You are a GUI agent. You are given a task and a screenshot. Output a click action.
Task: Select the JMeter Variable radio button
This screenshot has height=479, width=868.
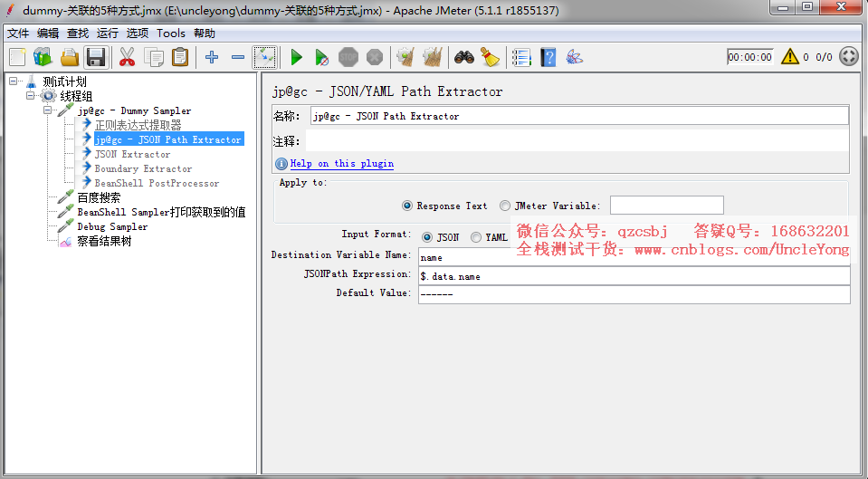coord(505,206)
